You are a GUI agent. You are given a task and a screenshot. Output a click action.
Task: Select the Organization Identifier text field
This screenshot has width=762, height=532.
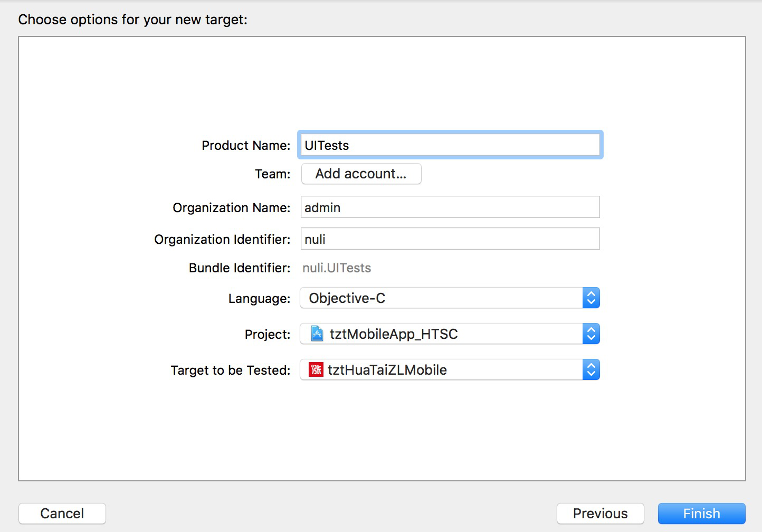coord(450,239)
